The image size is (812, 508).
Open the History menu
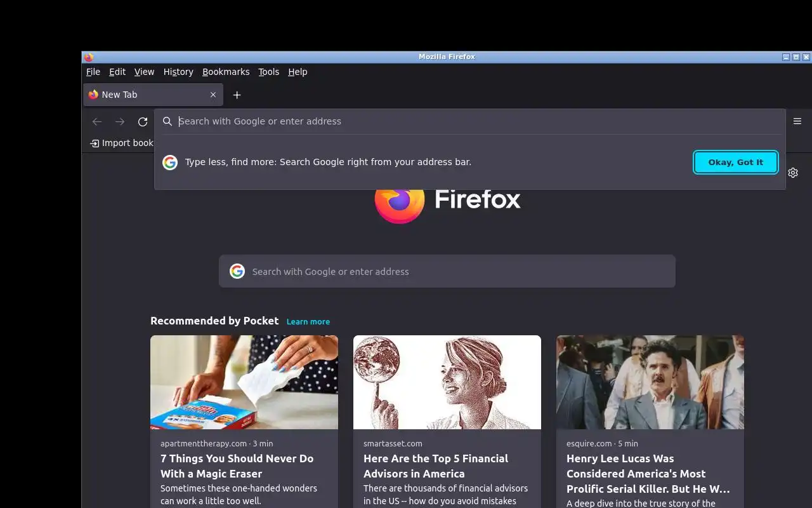[178, 72]
